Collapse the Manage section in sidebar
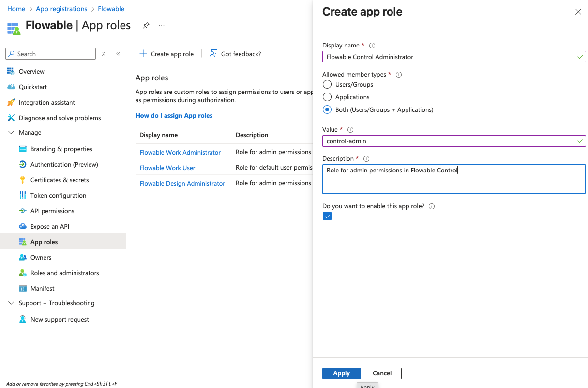The height and width of the screenshot is (388, 588). 11,133
